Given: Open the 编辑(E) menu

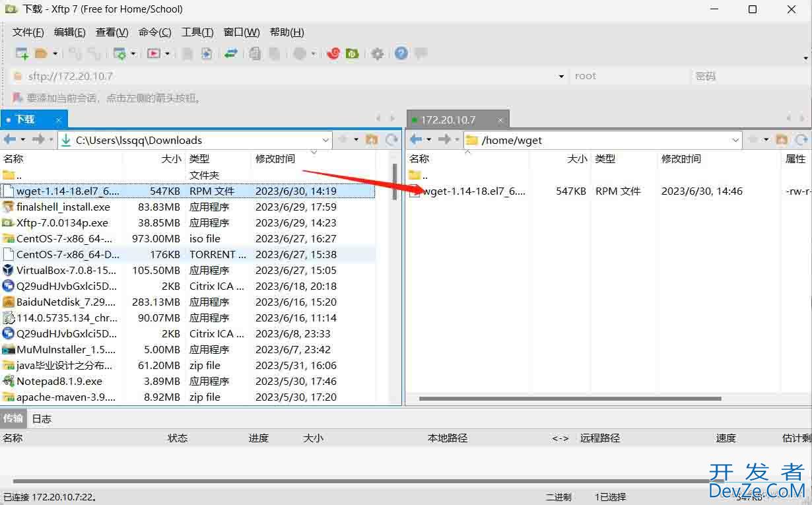Looking at the screenshot, I should pyautogui.click(x=70, y=32).
